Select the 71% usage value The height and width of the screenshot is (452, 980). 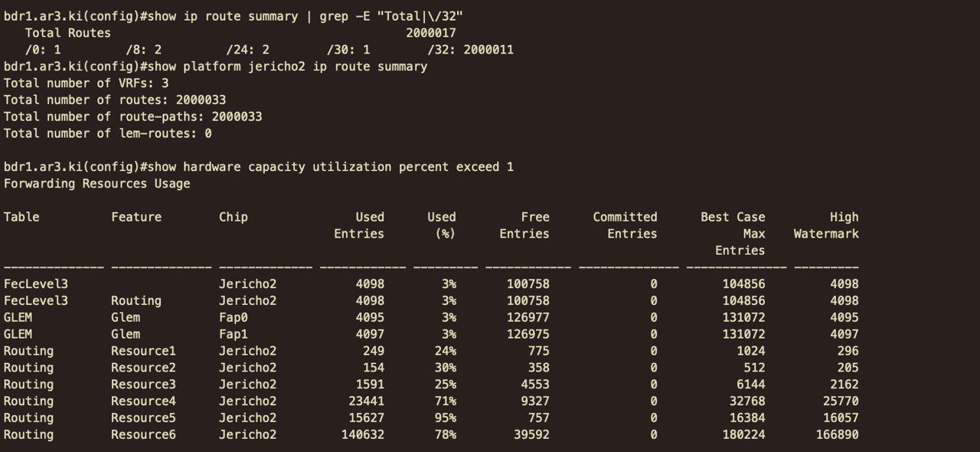click(x=446, y=401)
